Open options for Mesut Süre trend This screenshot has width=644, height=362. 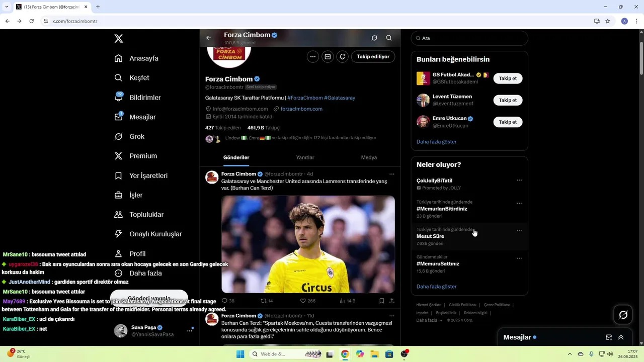pos(519,231)
